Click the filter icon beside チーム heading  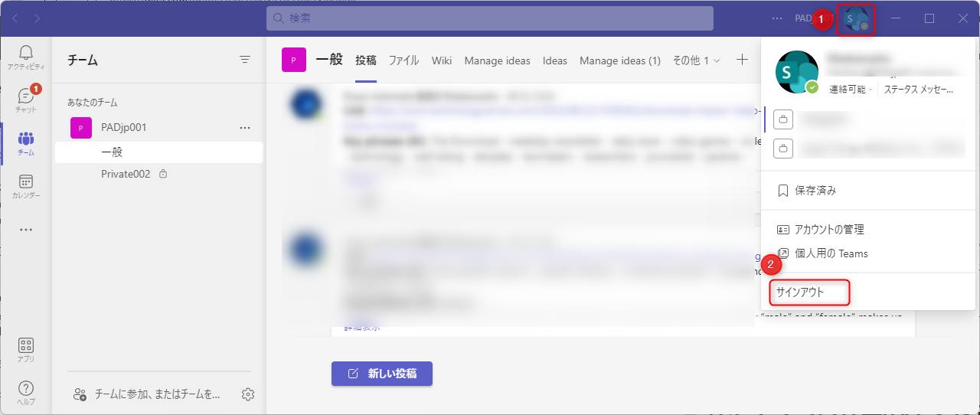pos(245,60)
